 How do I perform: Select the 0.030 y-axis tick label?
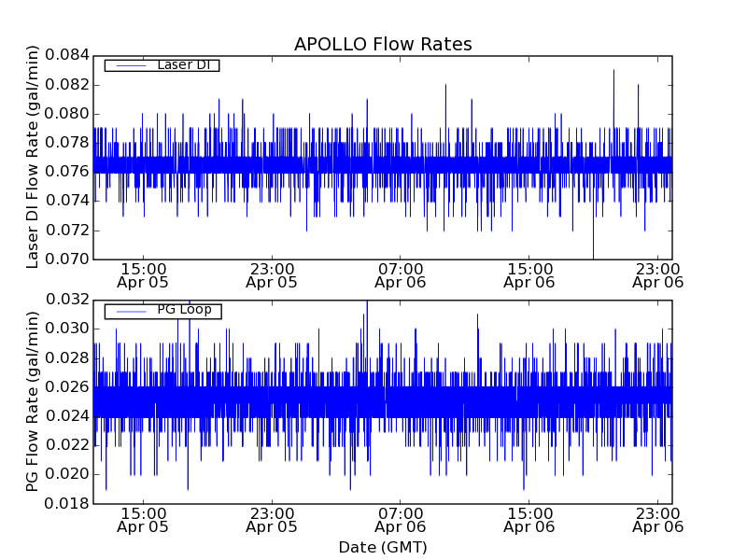(x=67, y=329)
